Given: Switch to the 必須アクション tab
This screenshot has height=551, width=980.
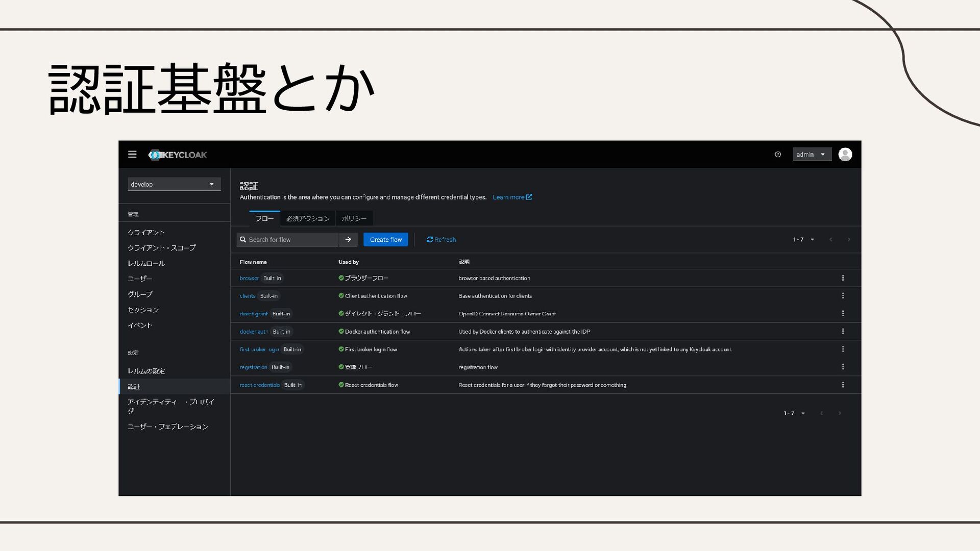Looking at the screenshot, I should tap(308, 218).
